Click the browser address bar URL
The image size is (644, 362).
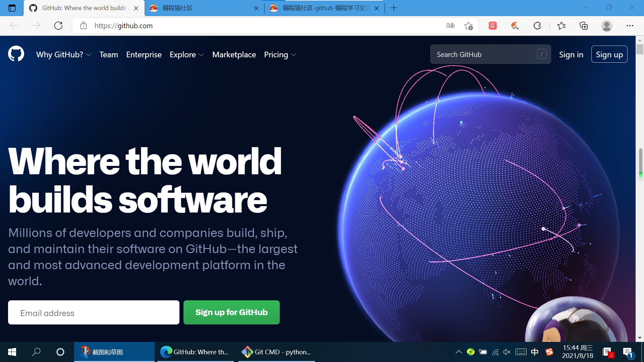coord(123,26)
